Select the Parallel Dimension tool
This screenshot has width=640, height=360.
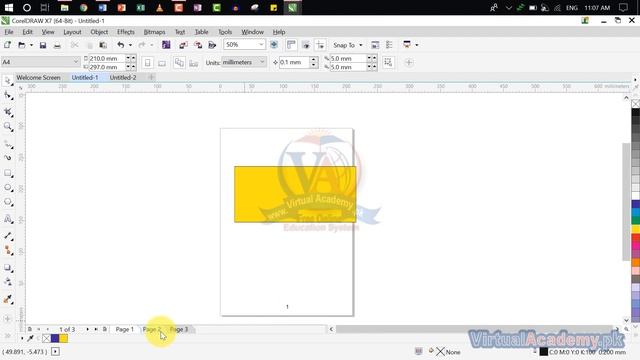click(7, 236)
